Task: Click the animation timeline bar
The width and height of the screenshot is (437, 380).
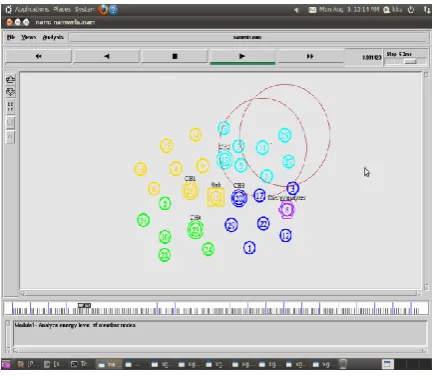Action: coord(216,309)
